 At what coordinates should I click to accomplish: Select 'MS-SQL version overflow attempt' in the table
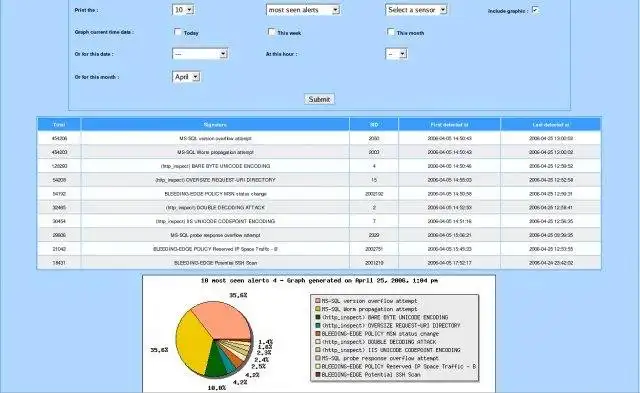(x=215, y=138)
